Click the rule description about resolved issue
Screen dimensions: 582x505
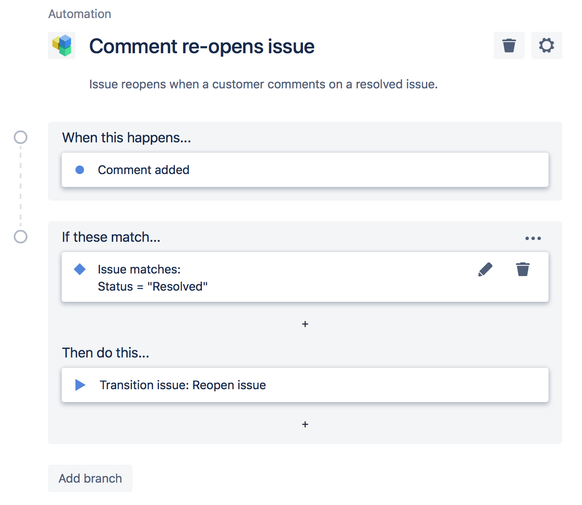[263, 84]
